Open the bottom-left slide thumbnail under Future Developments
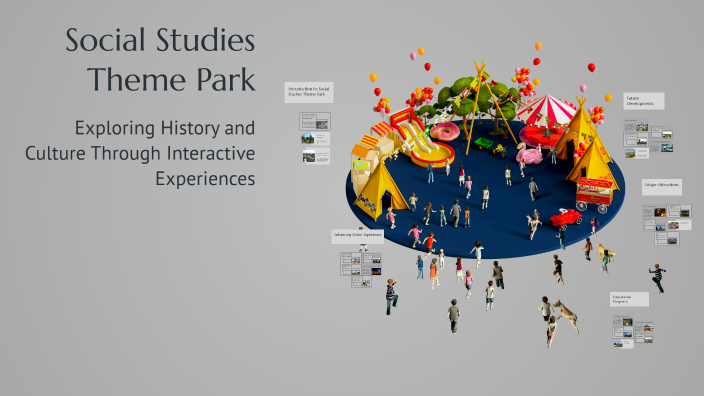Viewport: 704px width, 396px height. click(637, 153)
